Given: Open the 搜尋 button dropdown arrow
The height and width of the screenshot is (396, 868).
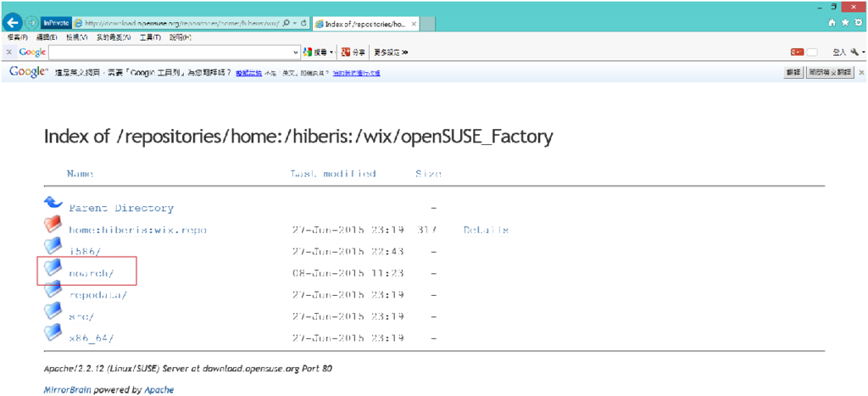Looking at the screenshot, I should click(x=331, y=52).
